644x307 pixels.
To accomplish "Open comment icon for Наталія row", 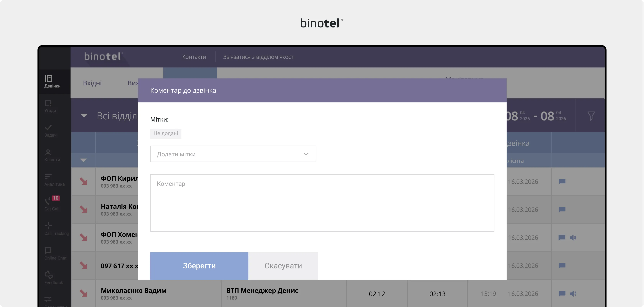I will (x=562, y=209).
